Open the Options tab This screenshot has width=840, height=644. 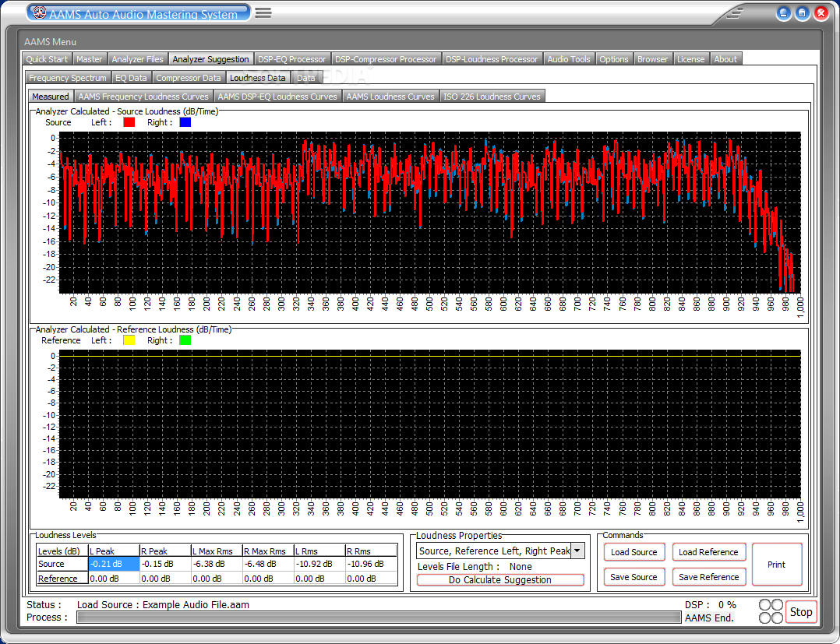(x=613, y=59)
